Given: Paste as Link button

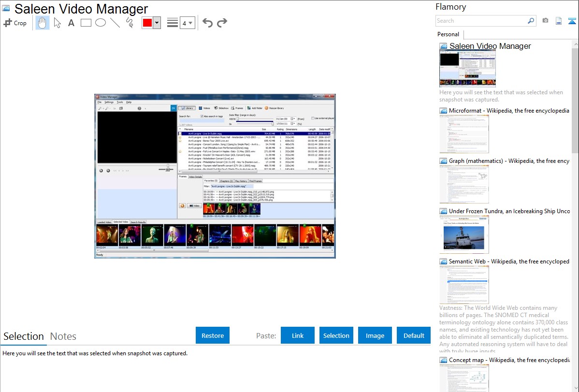Looking at the screenshot, I should [298, 335].
